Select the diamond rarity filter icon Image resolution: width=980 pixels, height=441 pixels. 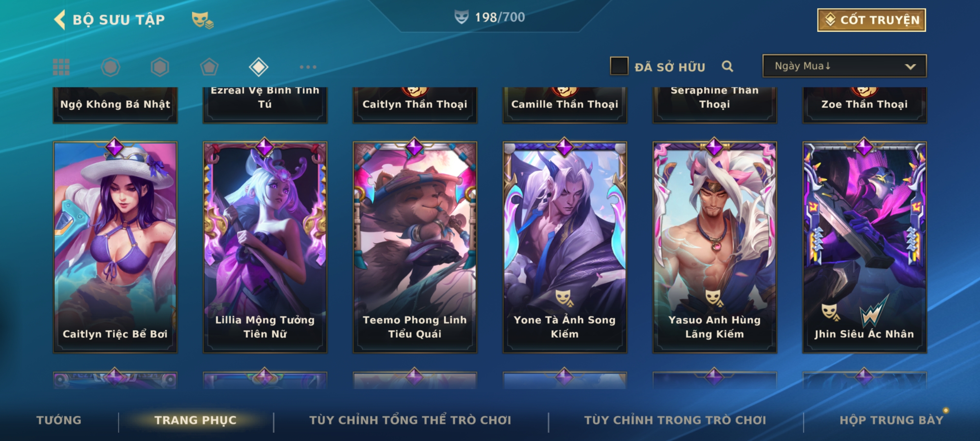coord(258,67)
